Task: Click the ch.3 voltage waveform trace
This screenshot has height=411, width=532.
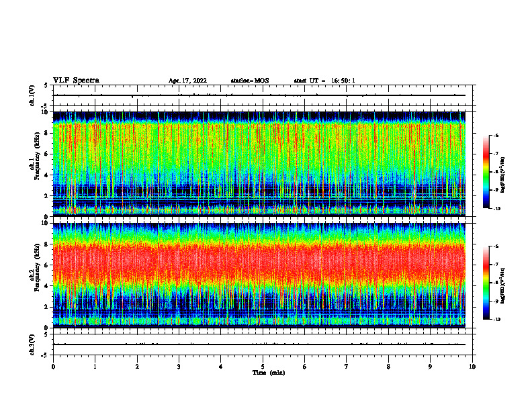Action: [259, 345]
